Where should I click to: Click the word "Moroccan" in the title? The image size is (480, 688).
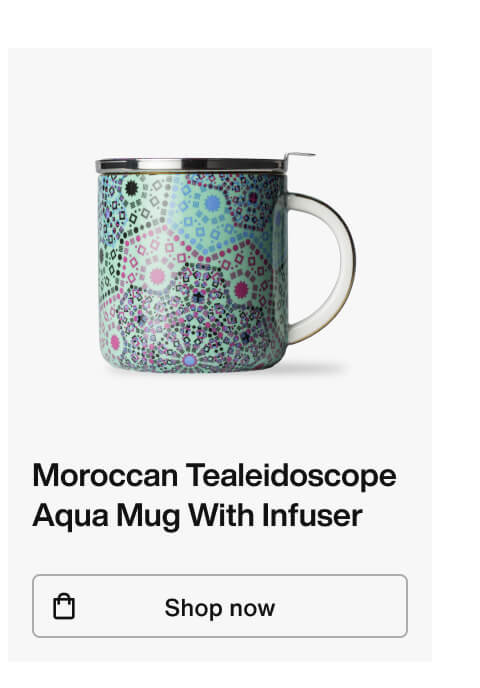105,475
